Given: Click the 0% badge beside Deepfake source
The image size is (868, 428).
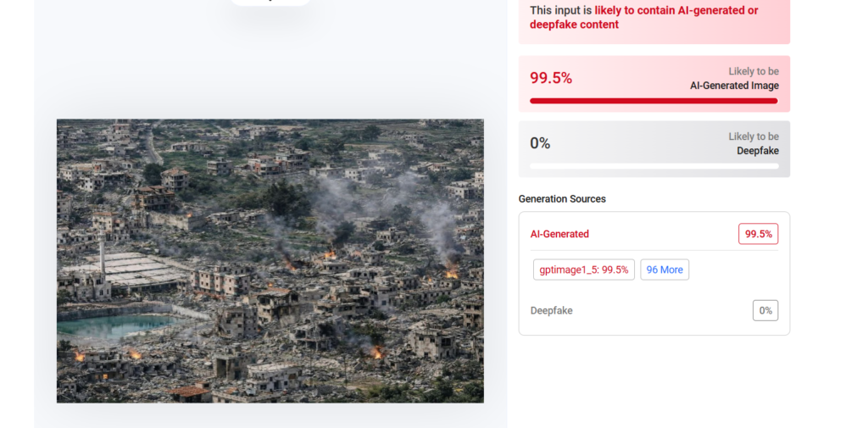Looking at the screenshot, I should pos(765,310).
